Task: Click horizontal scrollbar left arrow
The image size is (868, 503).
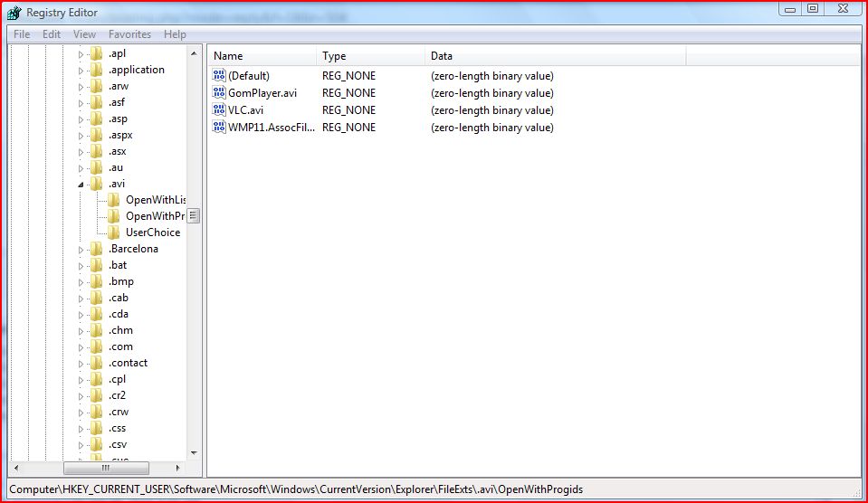Action: [16, 468]
